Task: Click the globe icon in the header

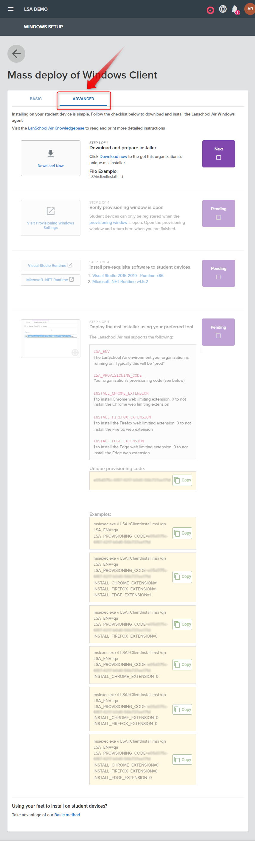Action: pos(223,9)
